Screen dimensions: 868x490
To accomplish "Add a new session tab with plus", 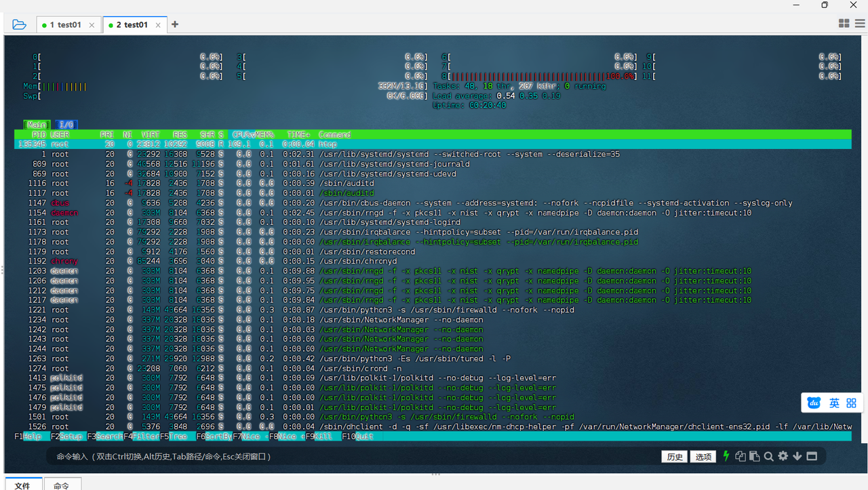I will 175,24.
